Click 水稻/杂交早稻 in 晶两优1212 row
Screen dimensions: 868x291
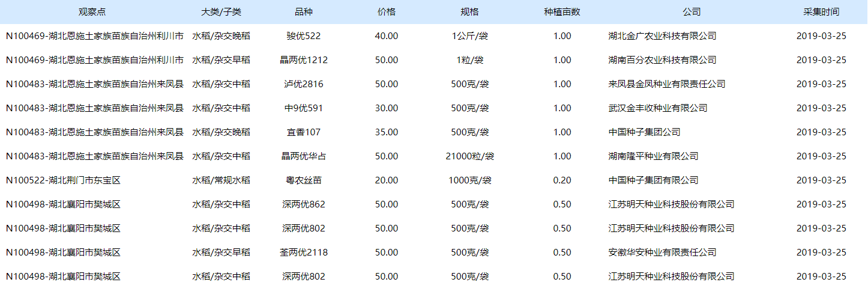point(221,60)
